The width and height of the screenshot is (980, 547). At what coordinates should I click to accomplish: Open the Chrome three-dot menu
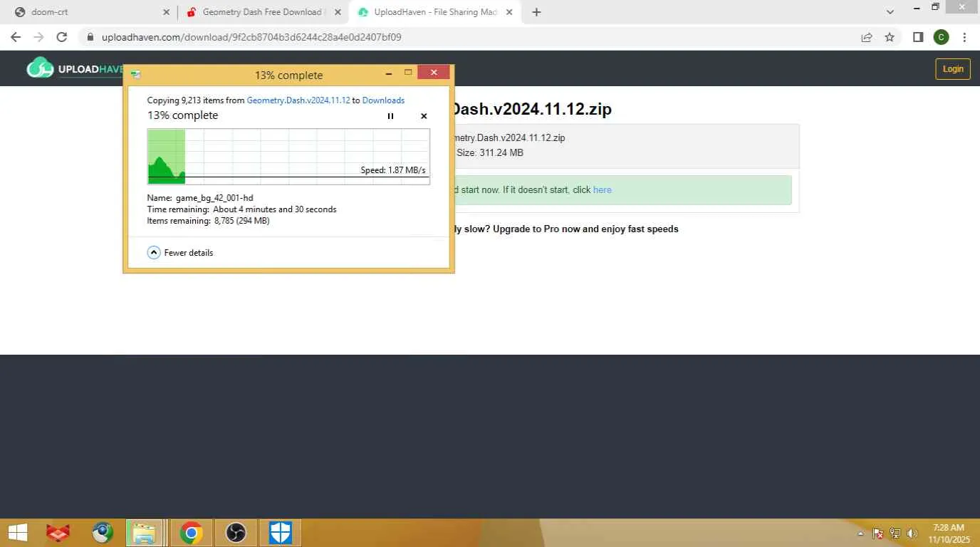[x=964, y=37]
